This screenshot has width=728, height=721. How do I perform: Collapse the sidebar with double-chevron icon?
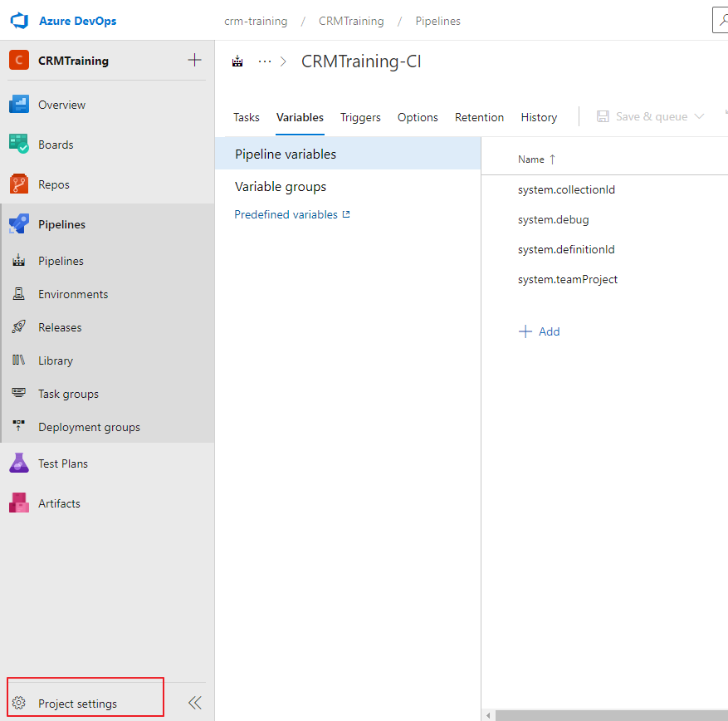[195, 703]
